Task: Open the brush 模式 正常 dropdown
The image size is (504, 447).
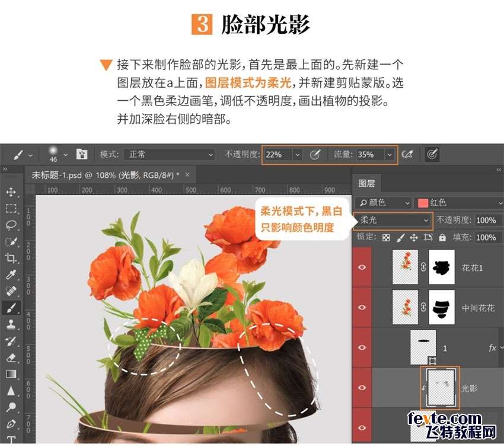Action: point(169,154)
